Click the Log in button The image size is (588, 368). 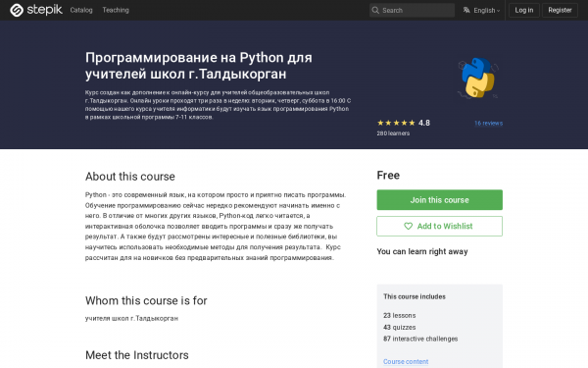coord(524,10)
